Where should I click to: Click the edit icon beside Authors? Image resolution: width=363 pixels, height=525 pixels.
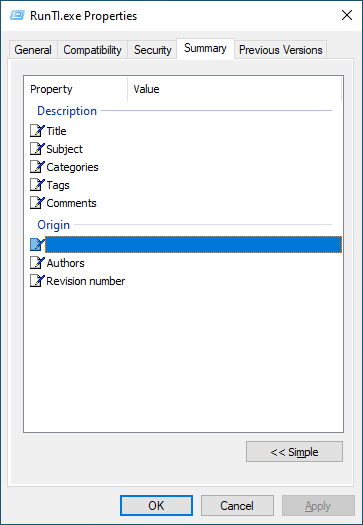click(x=37, y=263)
